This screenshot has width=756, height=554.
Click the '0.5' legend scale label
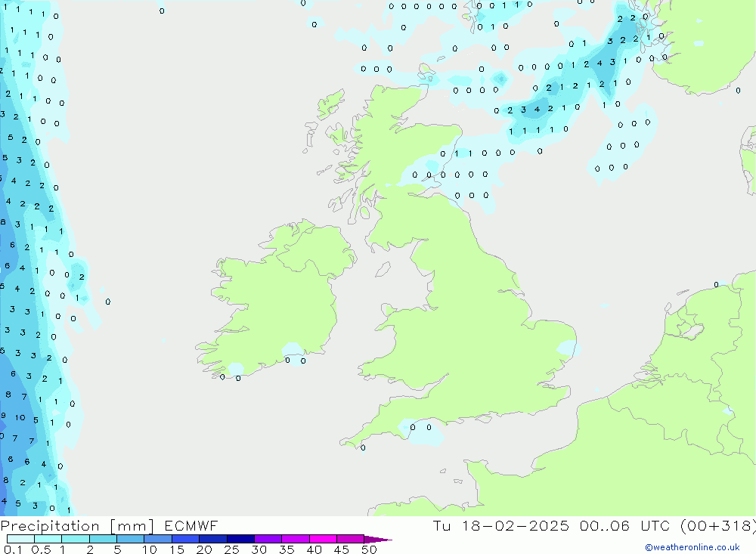point(41,549)
